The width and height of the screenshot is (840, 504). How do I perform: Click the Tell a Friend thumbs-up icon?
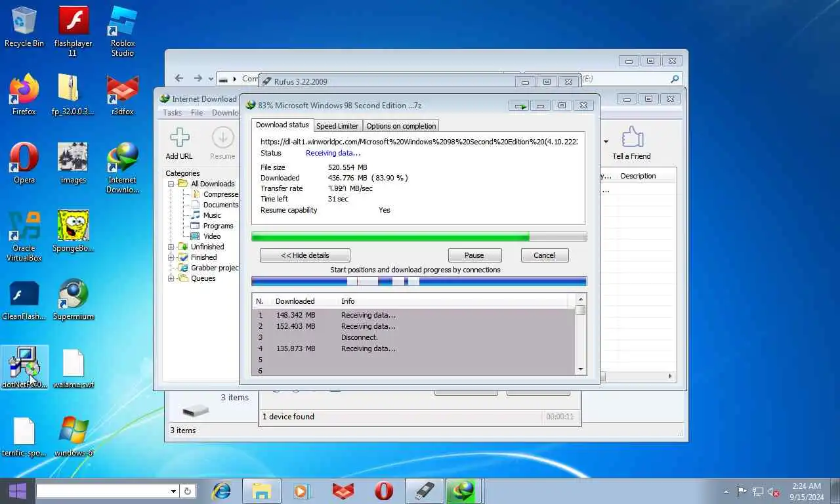(x=631, y=137)
